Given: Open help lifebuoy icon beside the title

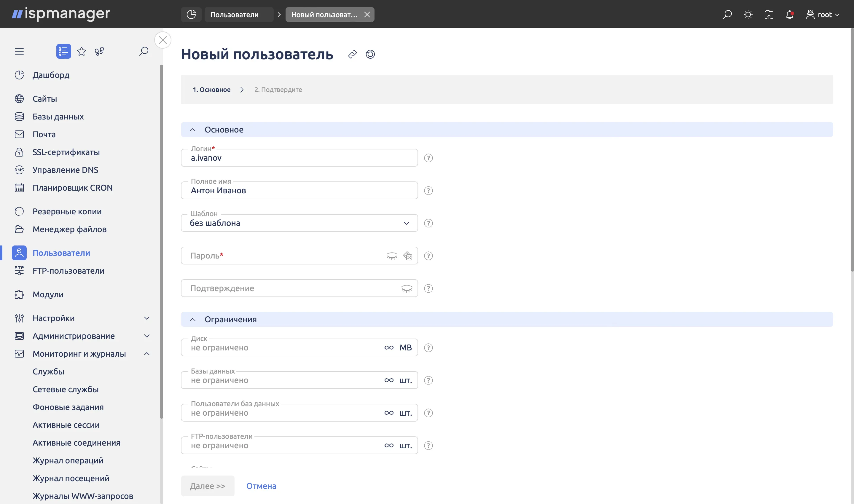Looking at the screenshot, I should pyautogui.click(x=371, y=54).
